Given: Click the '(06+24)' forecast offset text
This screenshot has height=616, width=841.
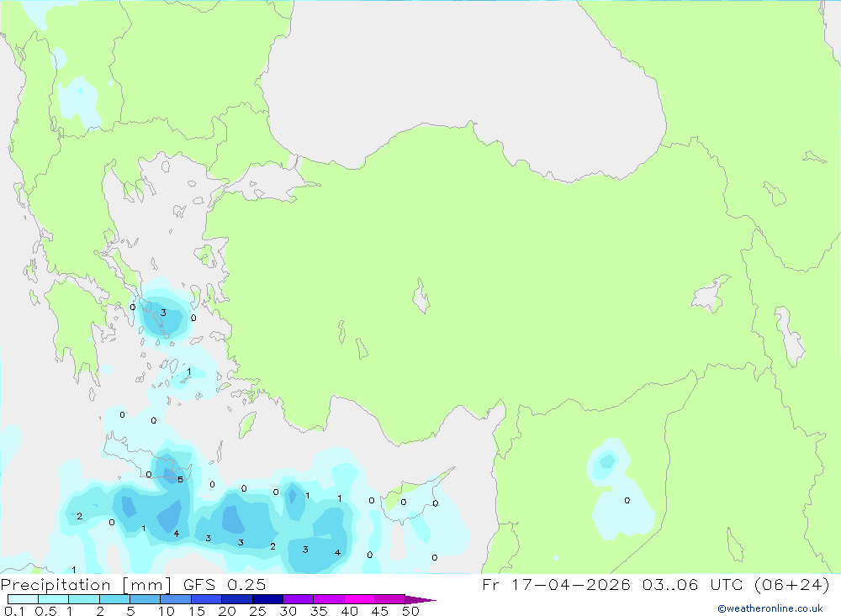Looking at the screenshot, I should (791, 584).
